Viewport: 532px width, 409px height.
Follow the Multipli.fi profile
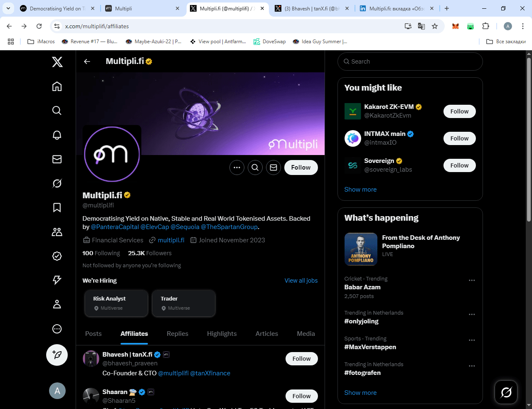pyautogui.click(x=301, y=168)
